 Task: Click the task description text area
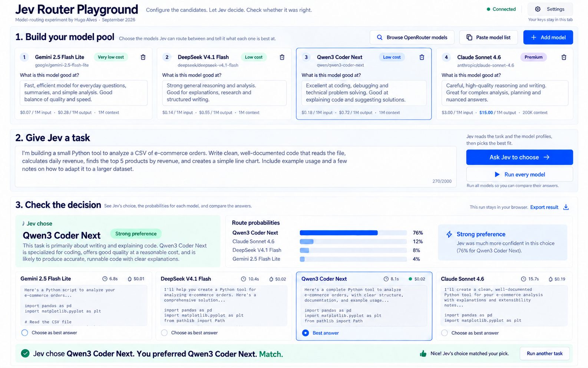(235, 167)
